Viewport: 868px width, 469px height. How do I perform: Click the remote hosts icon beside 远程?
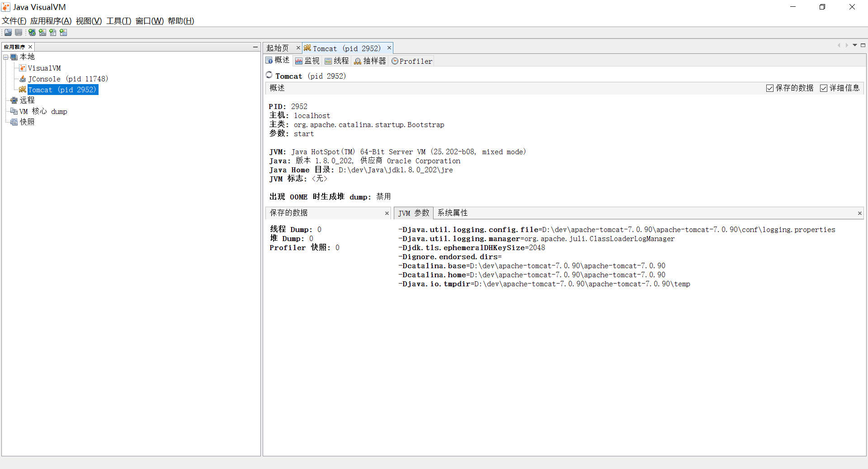click(14, 100)
